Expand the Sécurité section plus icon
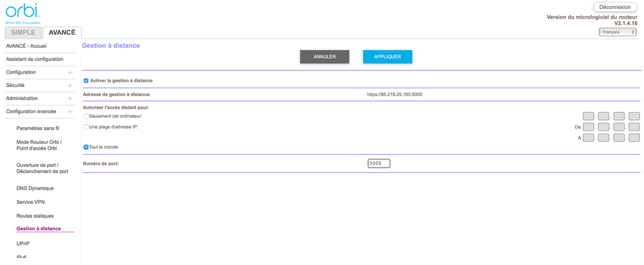Image resolution: width=644 pixels, height=265 pixels. (70, 86)
